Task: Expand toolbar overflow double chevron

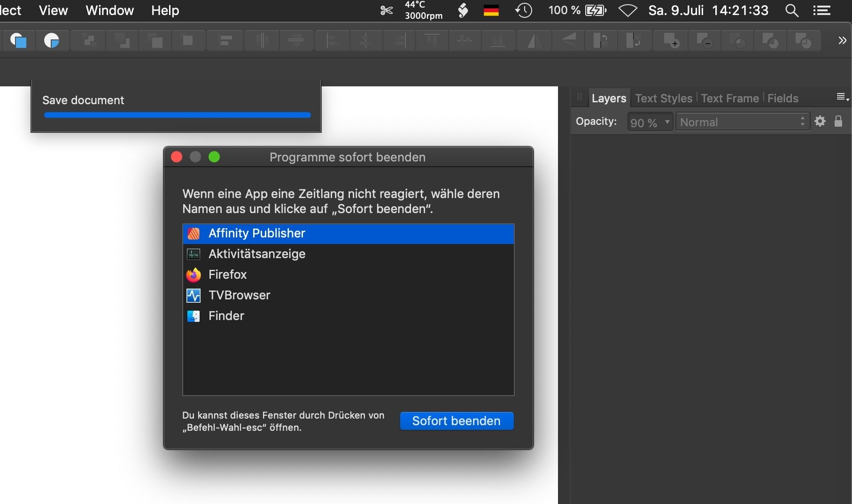Action: [842, 40]
